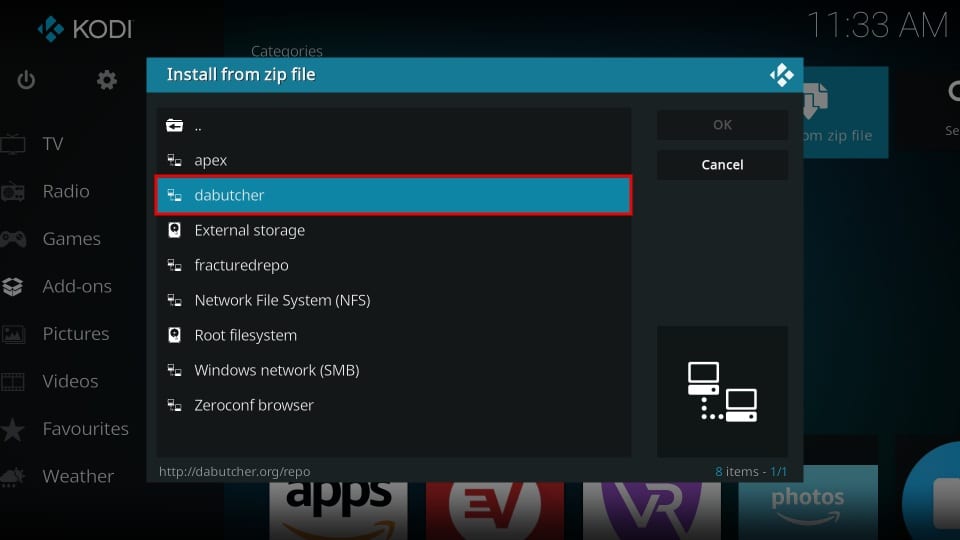This screenshot has height=540, width=960.
Task: Cancel the Install from zip file dialog
Action: coord(722,165)
